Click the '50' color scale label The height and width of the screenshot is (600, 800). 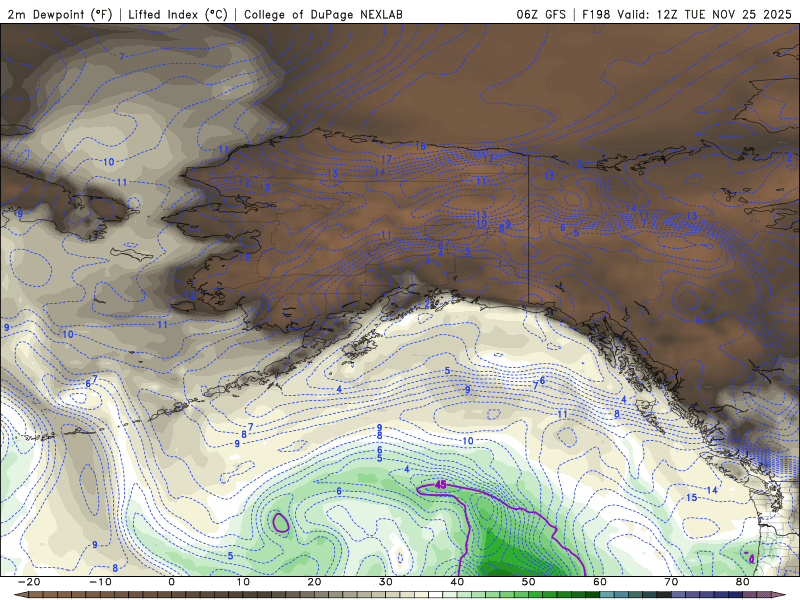pyautogui.click(x=529, y=582)
